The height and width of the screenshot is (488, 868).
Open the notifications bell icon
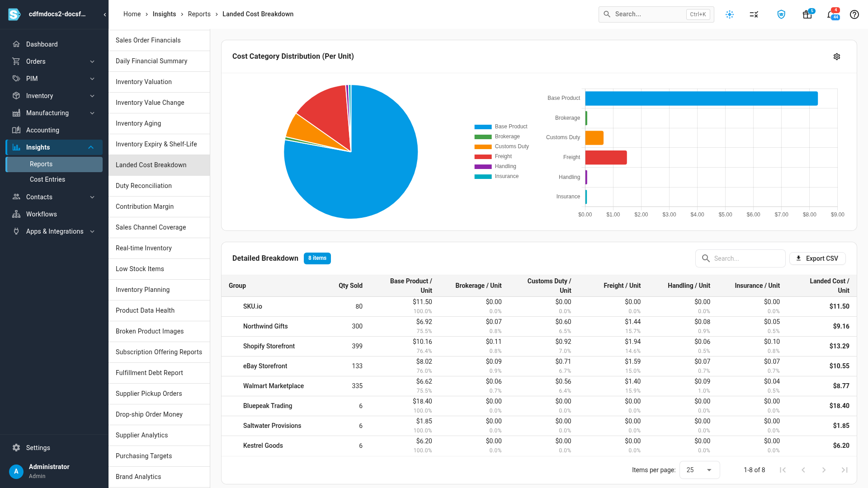[831, 14]
